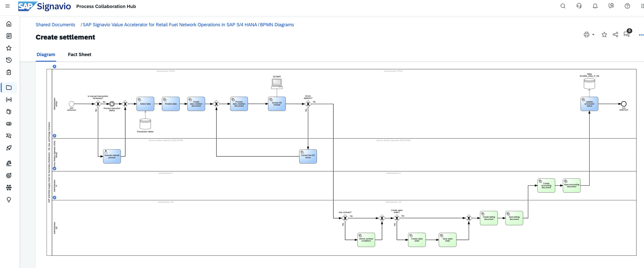Open the Favorites star in sidebar

click(x=9, y=48)
